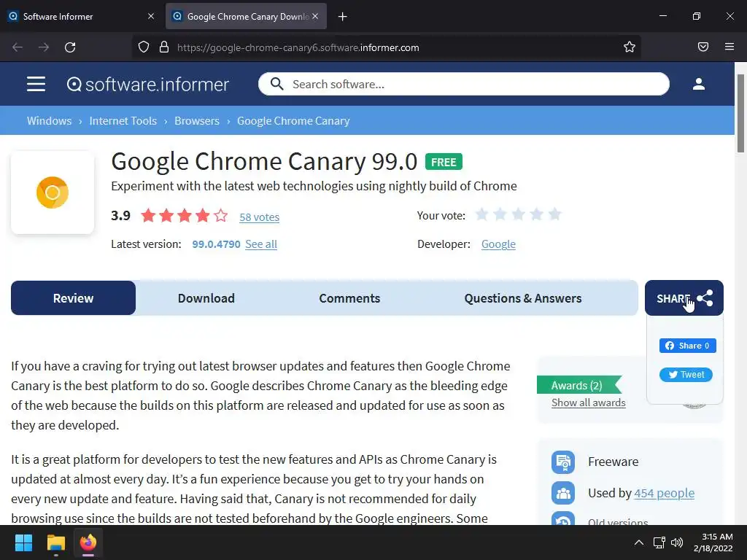Open the tracking protection shield icon

pos(144,47)
